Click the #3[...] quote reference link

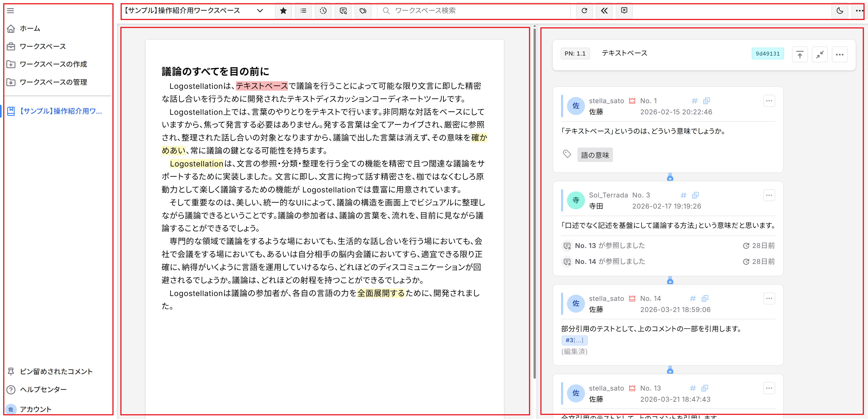[574, 340]
